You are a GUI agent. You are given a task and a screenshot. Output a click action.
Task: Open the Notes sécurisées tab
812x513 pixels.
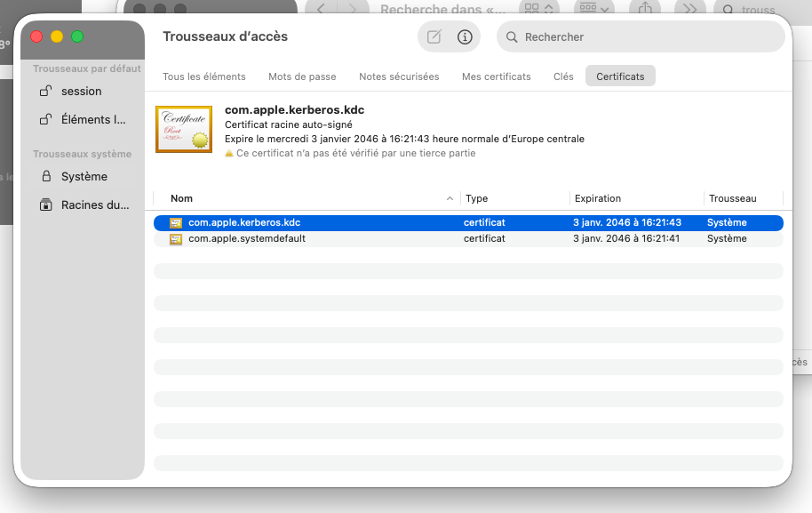pos(399,76)
